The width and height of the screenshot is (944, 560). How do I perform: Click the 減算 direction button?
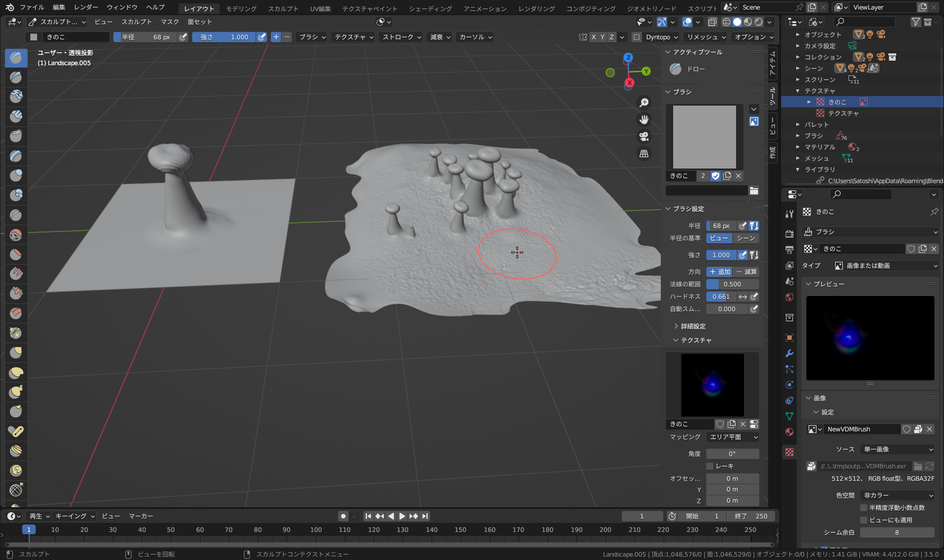tap(746, 272)
